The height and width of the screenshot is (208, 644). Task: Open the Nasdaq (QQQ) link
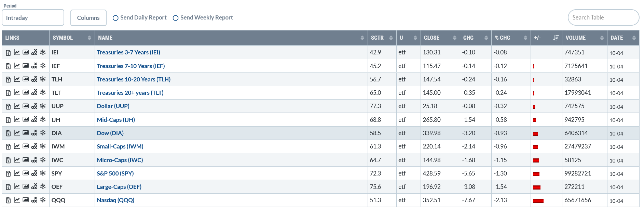coord(115,200)
